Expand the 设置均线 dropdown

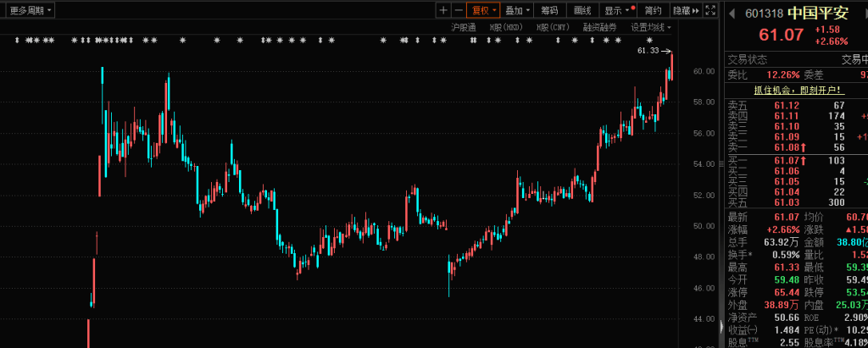[x=651, y=27]
